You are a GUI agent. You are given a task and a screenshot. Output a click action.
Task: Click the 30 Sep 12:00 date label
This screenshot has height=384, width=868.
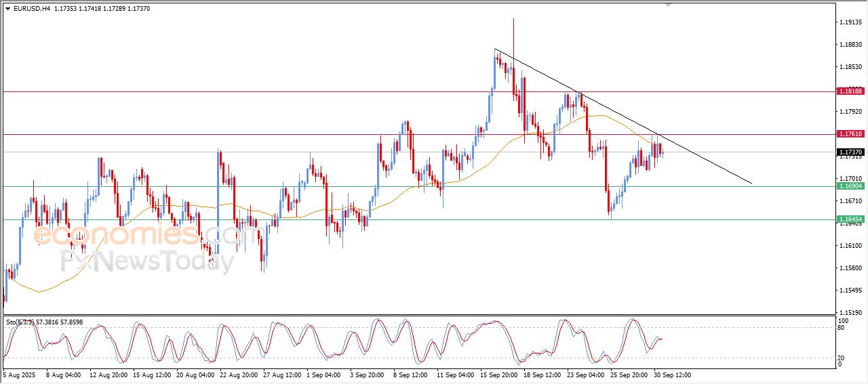[x=671, y=375]
